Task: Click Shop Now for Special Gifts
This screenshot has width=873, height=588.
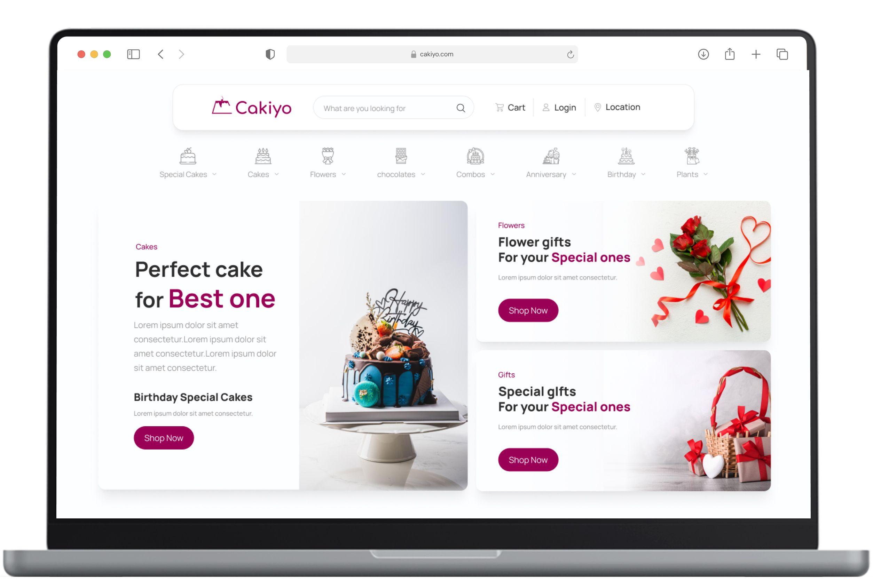Action: pyautogui.click(x=528, y=459)
